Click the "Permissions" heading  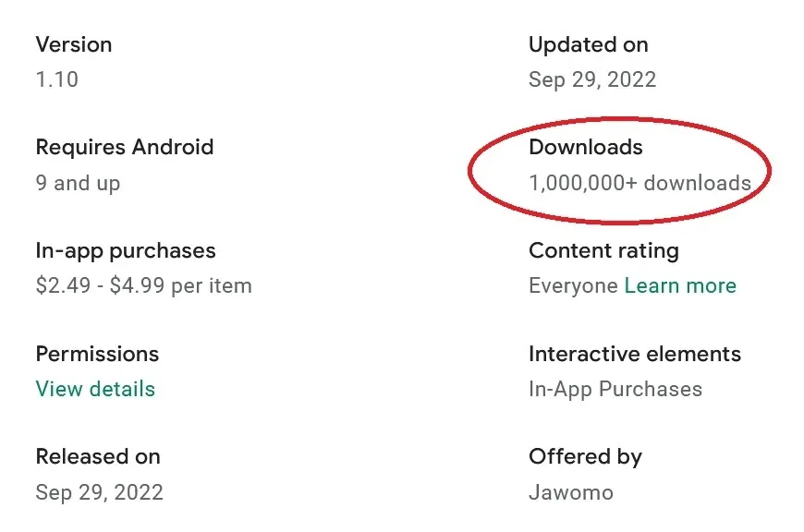(97, 354)
